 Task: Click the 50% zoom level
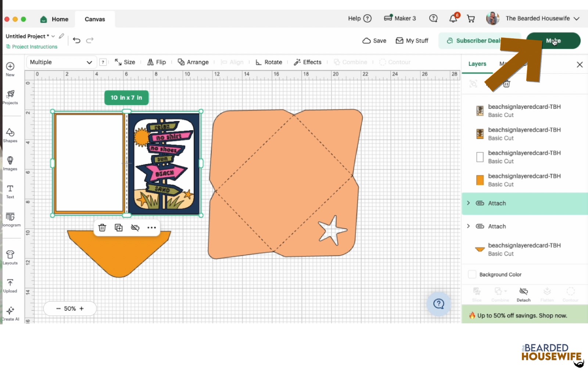[x=70, y=309]
